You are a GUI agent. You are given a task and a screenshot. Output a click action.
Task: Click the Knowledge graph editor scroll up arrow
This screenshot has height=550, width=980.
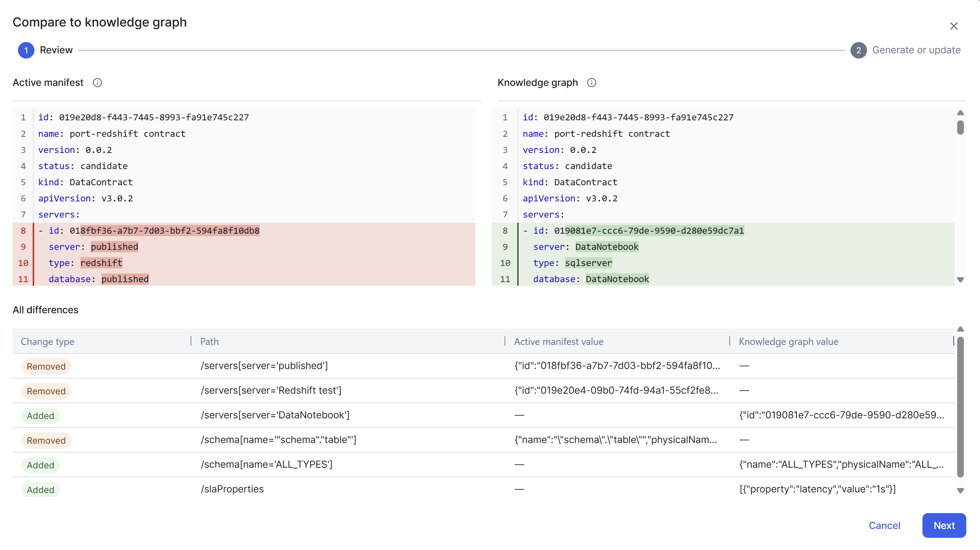960,113
